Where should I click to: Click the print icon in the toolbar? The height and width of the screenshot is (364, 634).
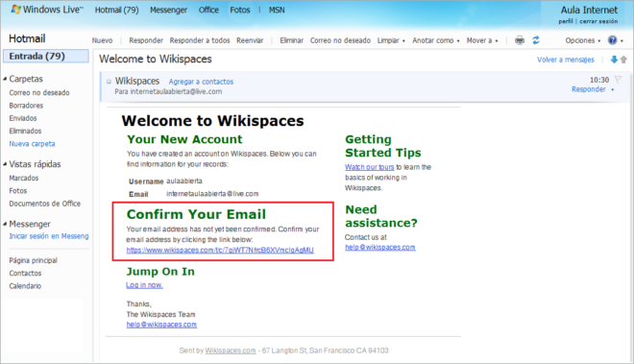(520, 40)
